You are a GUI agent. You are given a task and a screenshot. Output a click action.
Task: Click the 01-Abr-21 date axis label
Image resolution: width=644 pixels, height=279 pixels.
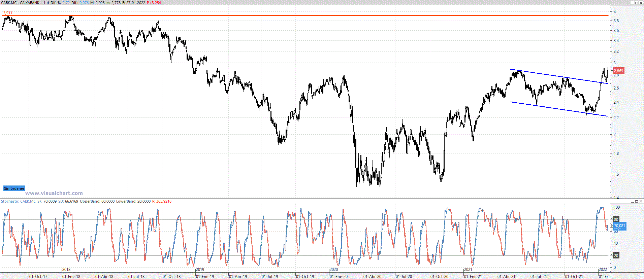[507, 277]
